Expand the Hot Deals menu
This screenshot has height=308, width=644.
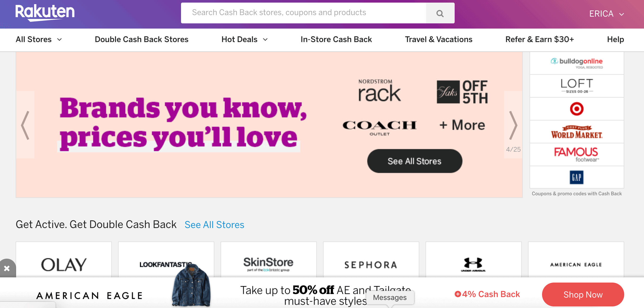(x=244, y=39)
